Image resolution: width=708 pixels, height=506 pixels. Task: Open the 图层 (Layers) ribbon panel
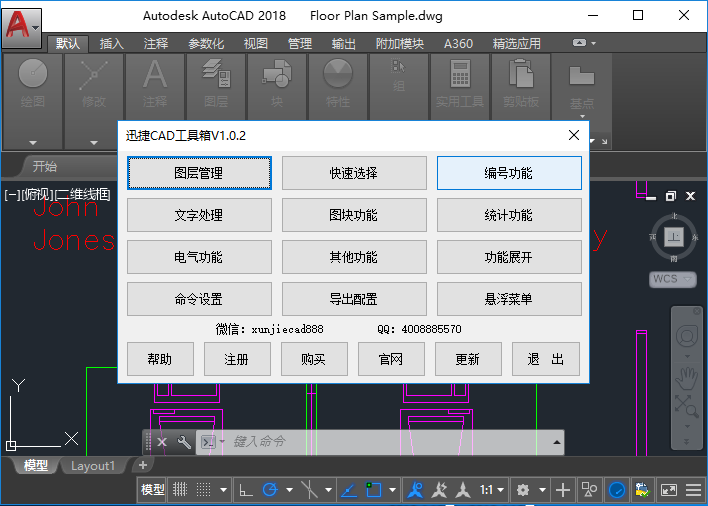coord(216,84)
